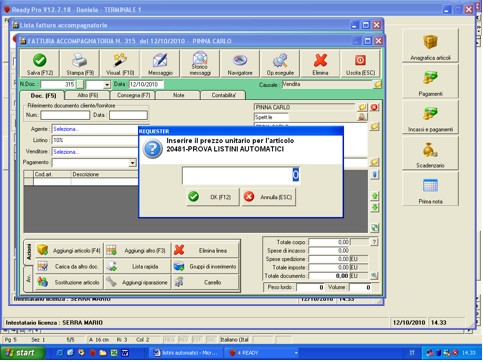
Task: Click green up arrow move line icon
Action: tap(375, 196)
